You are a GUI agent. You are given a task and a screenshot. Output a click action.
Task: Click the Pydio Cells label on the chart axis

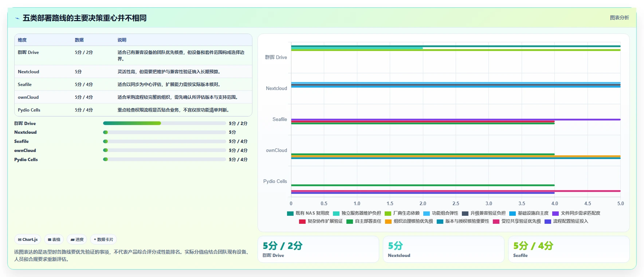tap(275, 182)
